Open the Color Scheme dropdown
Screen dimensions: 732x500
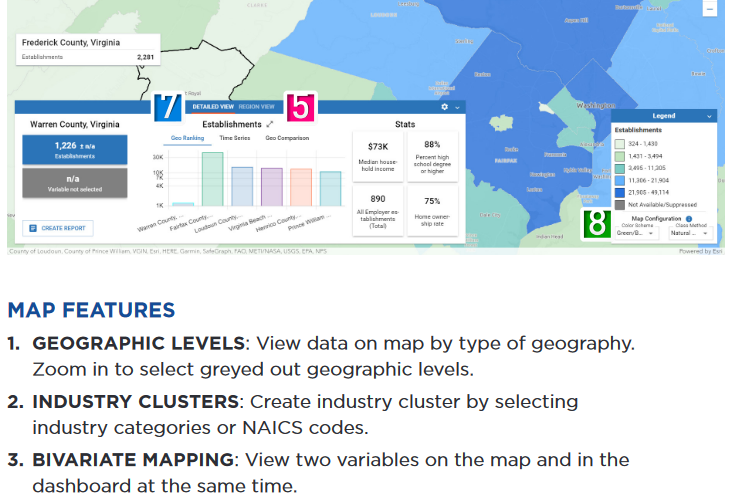pyautogui.click(x=634, y=232)
